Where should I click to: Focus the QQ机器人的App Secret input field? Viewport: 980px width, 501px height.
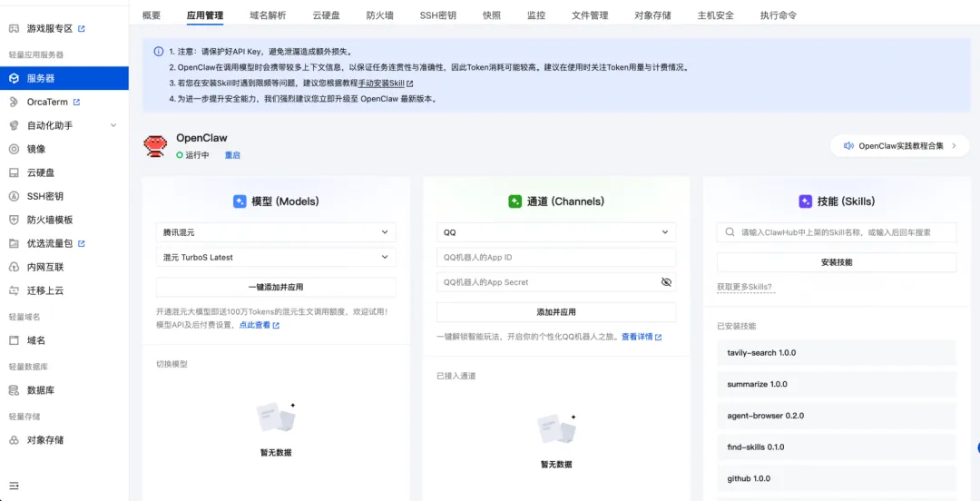556,282
